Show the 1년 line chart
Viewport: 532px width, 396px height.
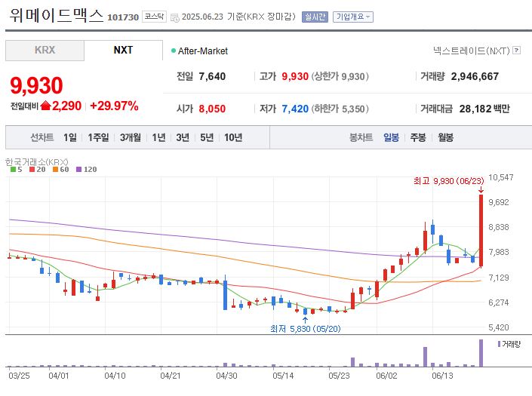click(158, 137)
